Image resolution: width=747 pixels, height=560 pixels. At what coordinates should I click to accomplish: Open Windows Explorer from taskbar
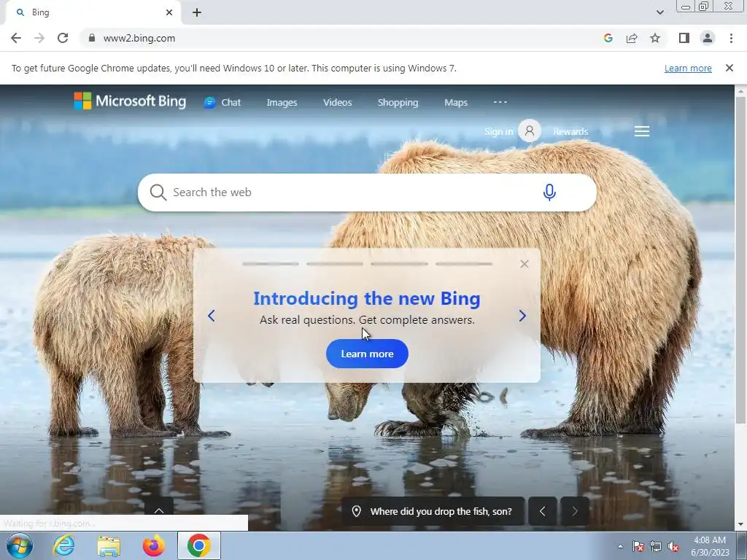click(x=109, y=545)
